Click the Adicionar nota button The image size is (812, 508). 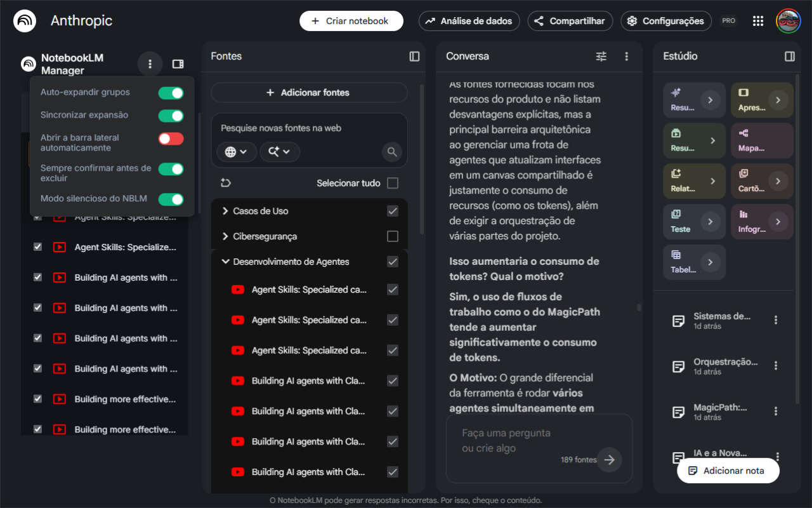pos(728,471)
